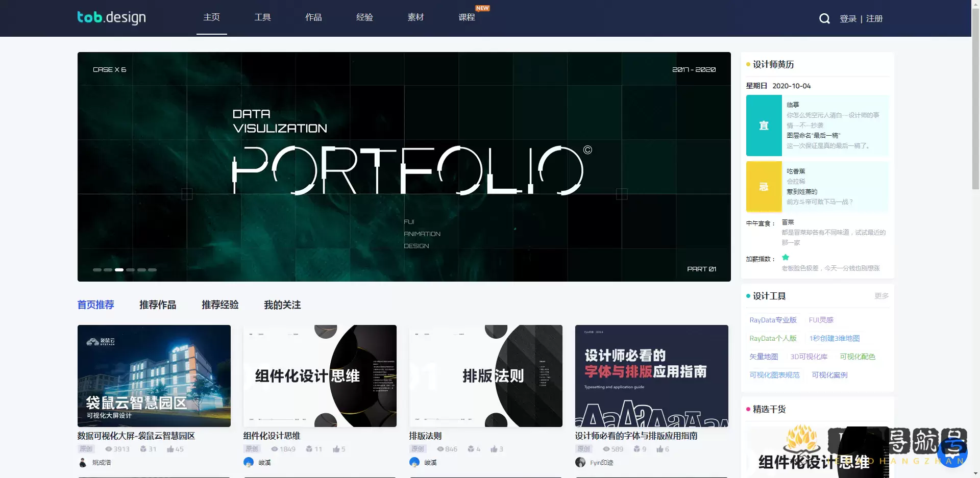Image resolution: width=980 pixels, height=478 pixels.
Task: Open 工具 navigation item
Action: tap(263, 17)
